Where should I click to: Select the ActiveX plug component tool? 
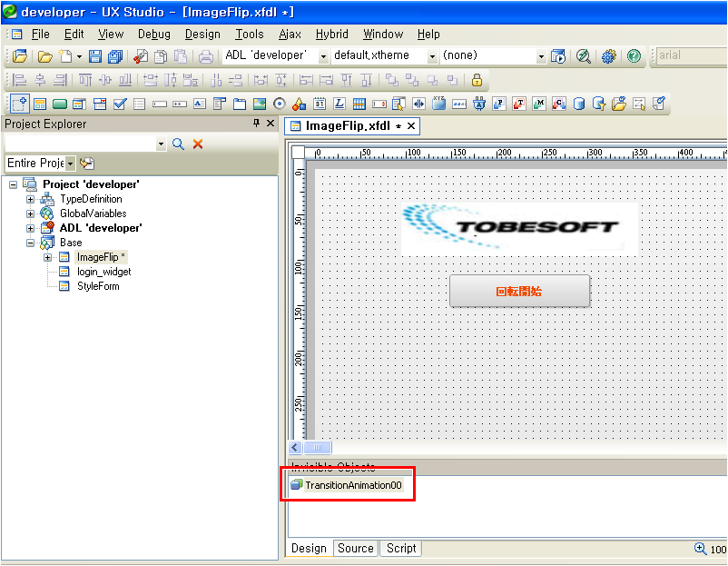click(x=479, y=104)
